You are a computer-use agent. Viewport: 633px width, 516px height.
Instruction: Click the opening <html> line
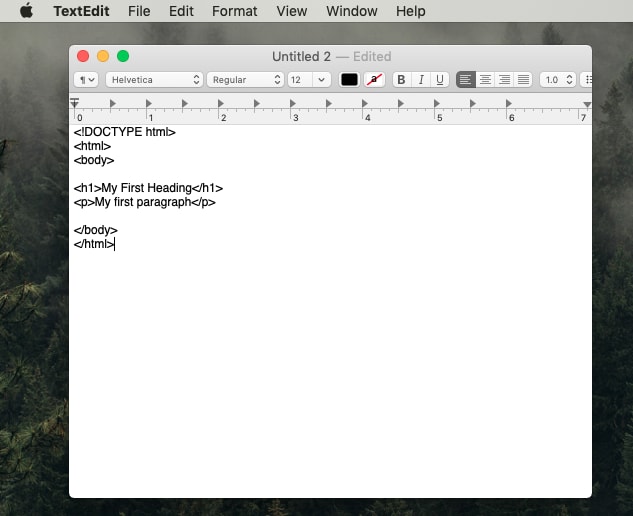(92, 146)
